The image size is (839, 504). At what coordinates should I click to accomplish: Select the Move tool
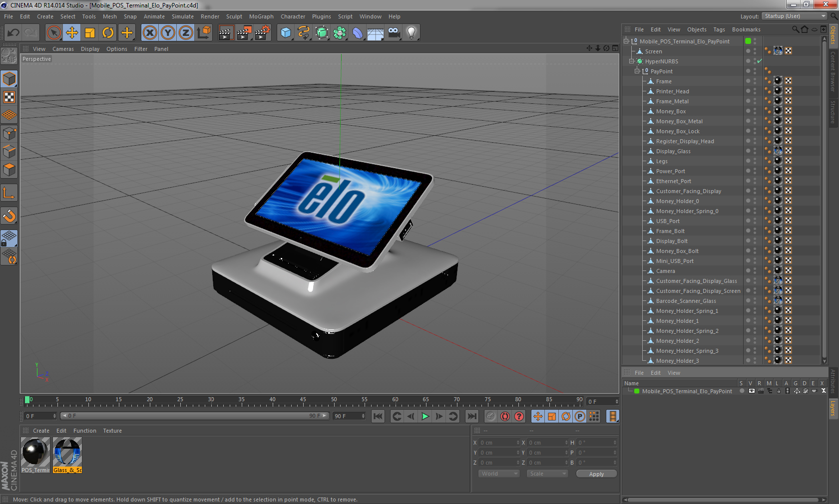point(72,32)
